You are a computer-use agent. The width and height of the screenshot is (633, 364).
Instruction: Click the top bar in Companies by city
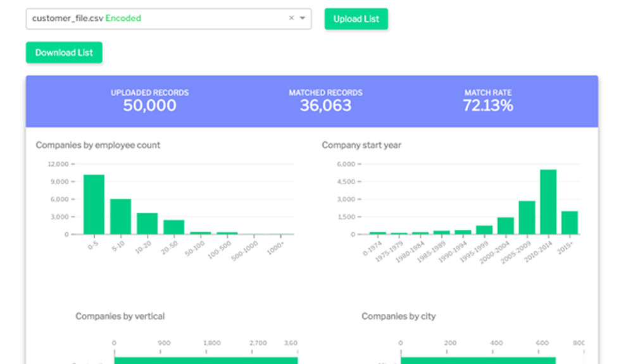tap(478, 360)
